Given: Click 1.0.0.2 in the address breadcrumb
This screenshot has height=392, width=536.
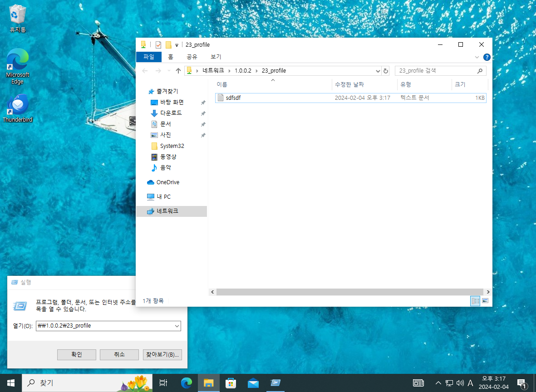Looking at the screenshot, I should (243, 71).
